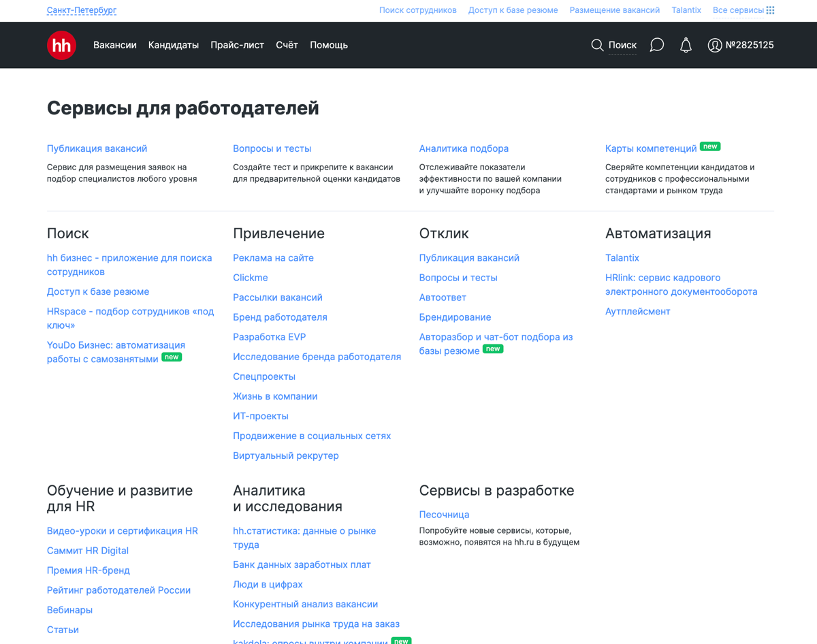Open Вопросы и тесты under Отклик
Viewport: 817px width, 644px height.
point(458,278)
